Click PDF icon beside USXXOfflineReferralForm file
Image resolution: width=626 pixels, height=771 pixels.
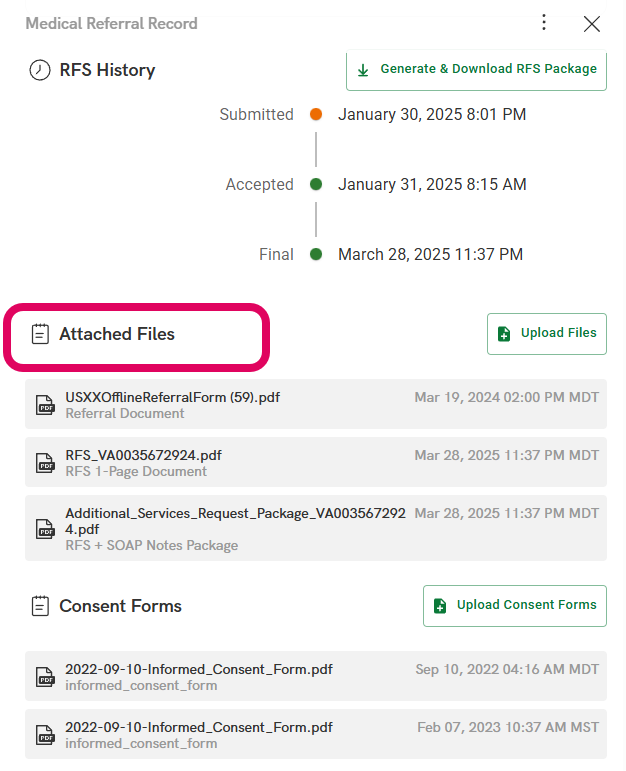(x=46, y=405)
